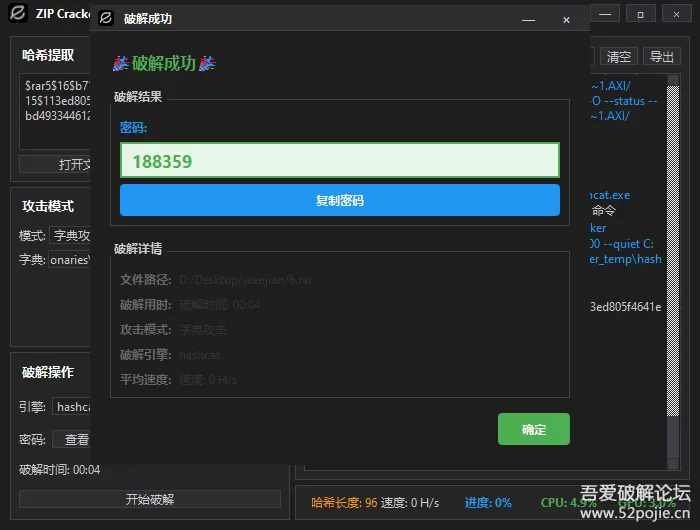This screenshot has height=530, width=700.
Task: Click the log line er_temp\hash
Action: click(625, 259)
